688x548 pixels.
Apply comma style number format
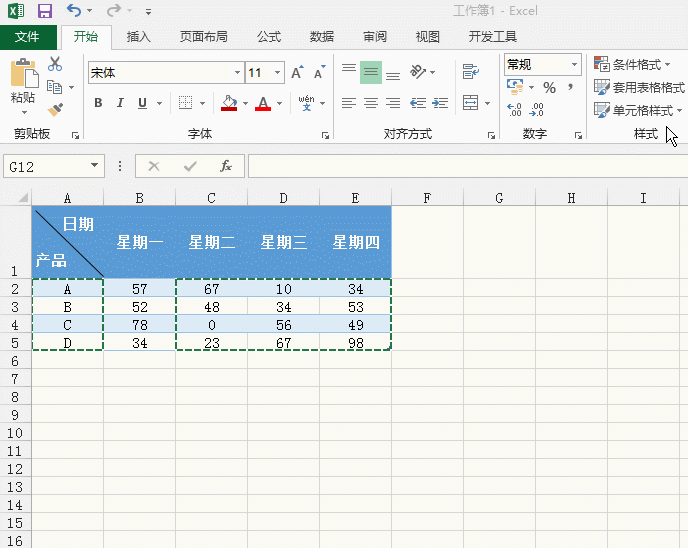(x=570, y=87)
